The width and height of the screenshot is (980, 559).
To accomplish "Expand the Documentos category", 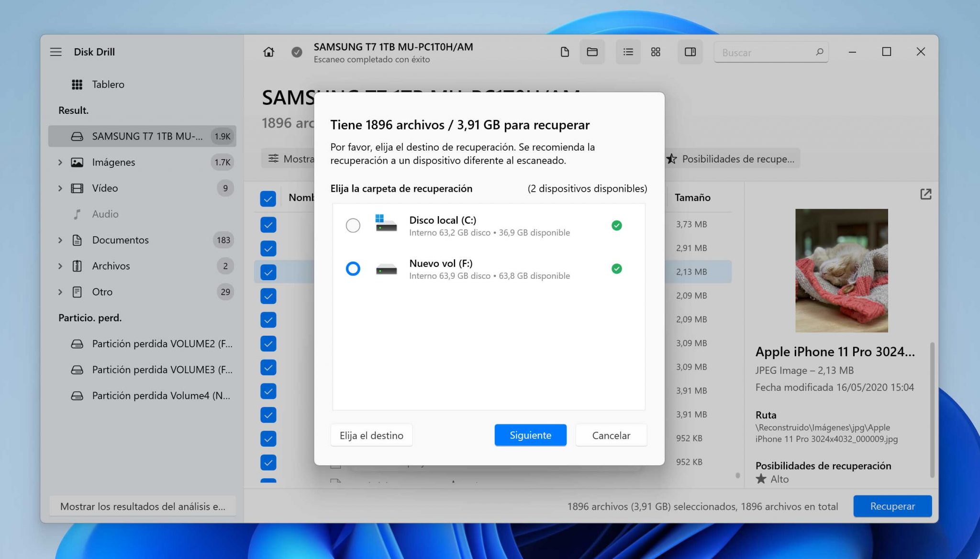I will [60, 240].
